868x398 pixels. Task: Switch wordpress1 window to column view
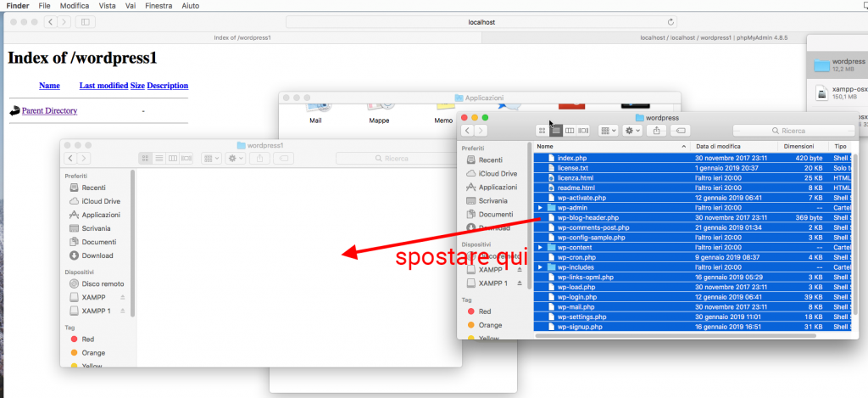[173, 158]
